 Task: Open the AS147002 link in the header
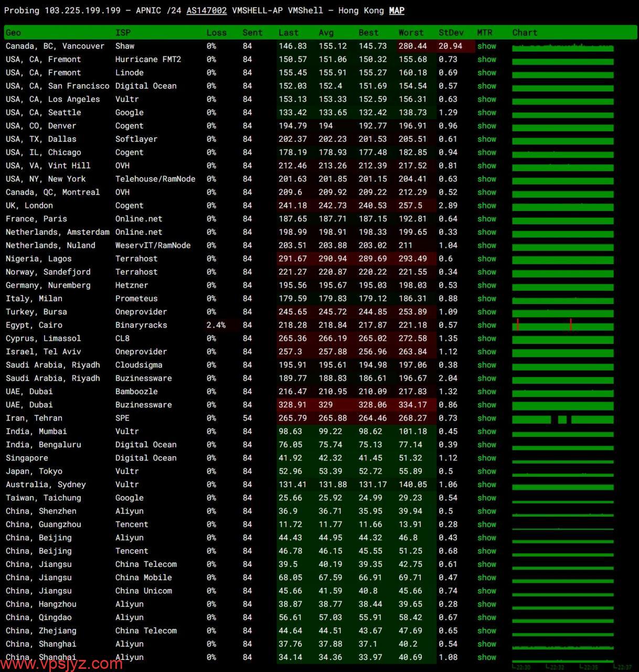(206, 10)
